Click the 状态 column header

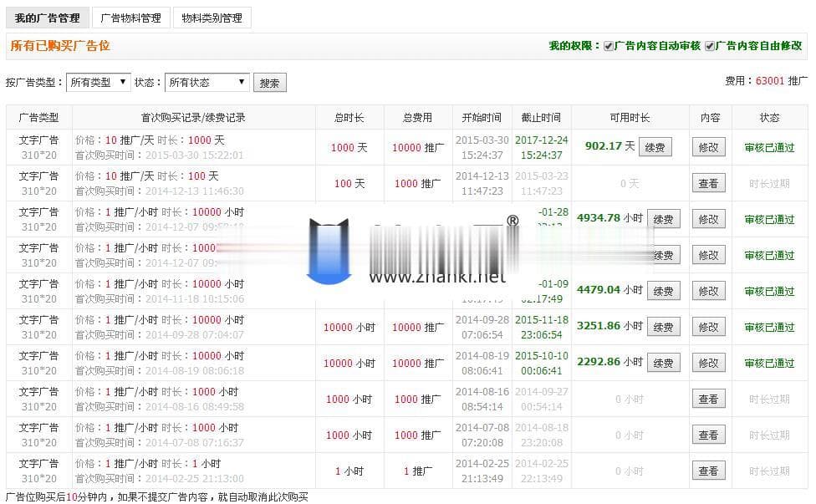770,118
